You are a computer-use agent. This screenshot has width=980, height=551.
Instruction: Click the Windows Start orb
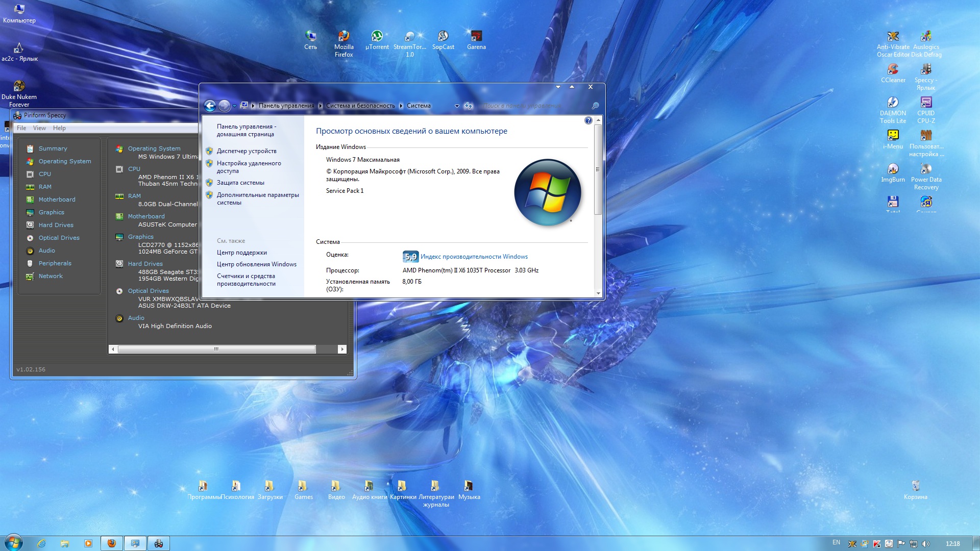tap(14, 543)
